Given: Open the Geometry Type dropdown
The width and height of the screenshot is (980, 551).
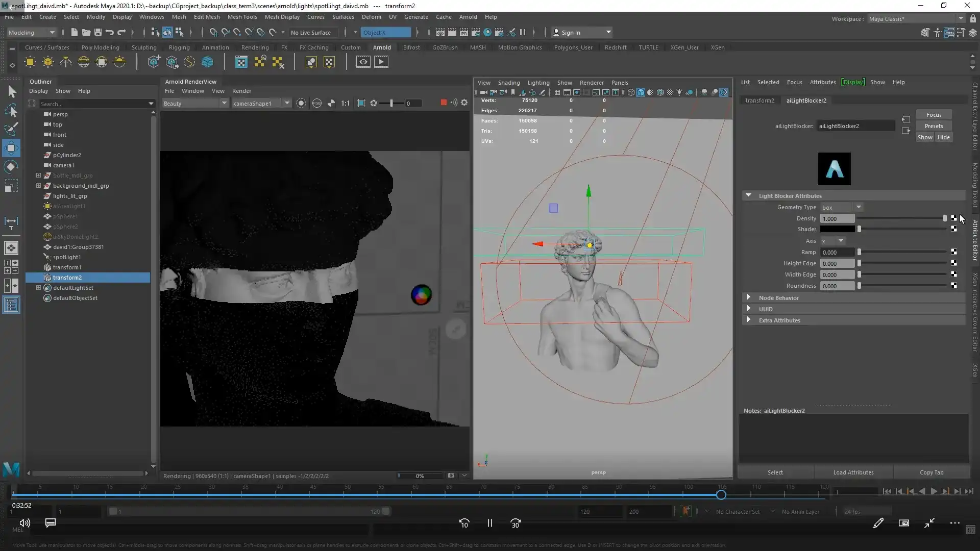Looking at the screenshot, I should point(842,207).
